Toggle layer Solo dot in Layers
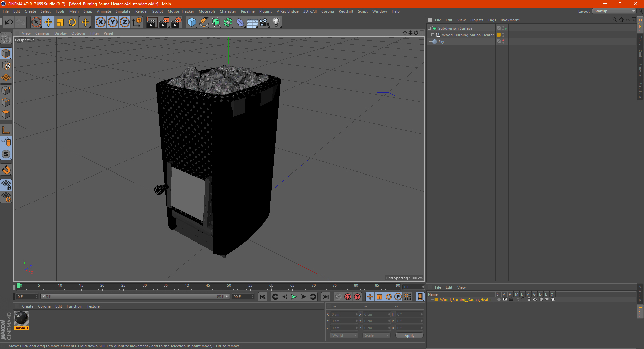The width and height of the screenshot is (644, 349). pos(499,299)
